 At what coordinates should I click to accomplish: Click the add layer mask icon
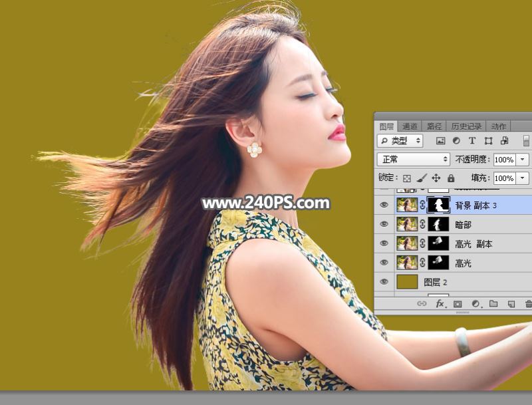click(458, 304)
